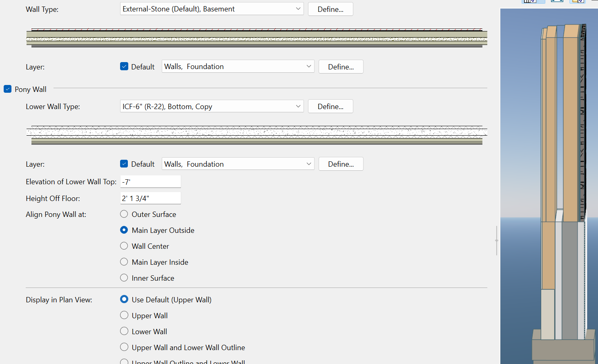Screen dimensions: 598x364
Task: Open the Wall Type dropdown
Action: click(x=212, y=9)
